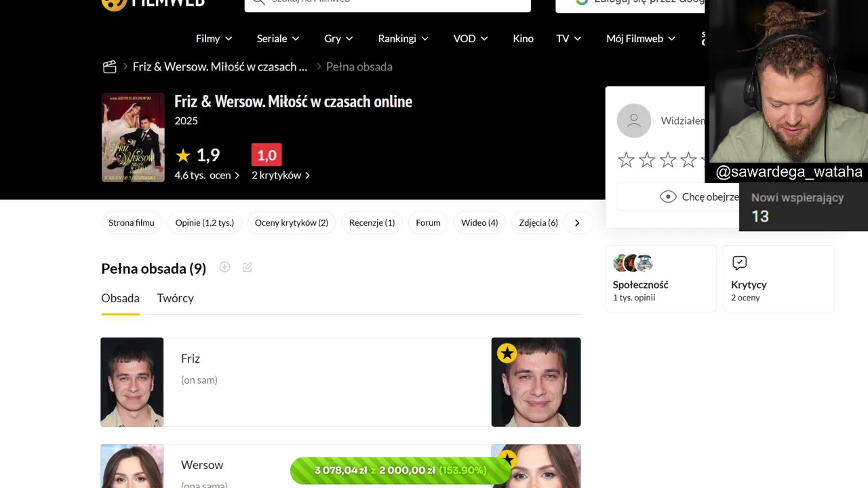Open the Zdjęcia (6) tab
The image size is (868, 488).
coord(538,223)
